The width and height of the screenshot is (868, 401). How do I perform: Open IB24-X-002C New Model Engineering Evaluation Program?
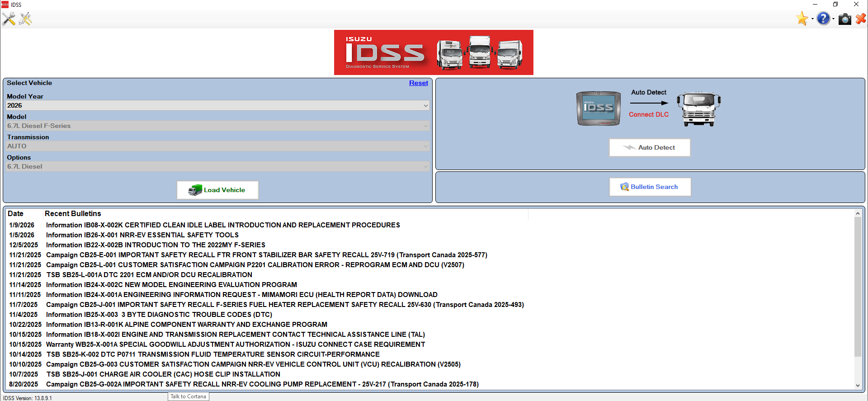pos(171,285)
